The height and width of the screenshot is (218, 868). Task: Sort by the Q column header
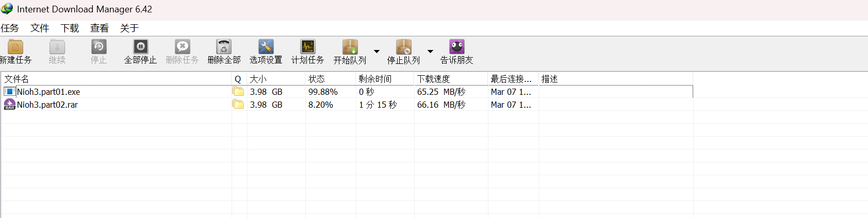(239, 79)
